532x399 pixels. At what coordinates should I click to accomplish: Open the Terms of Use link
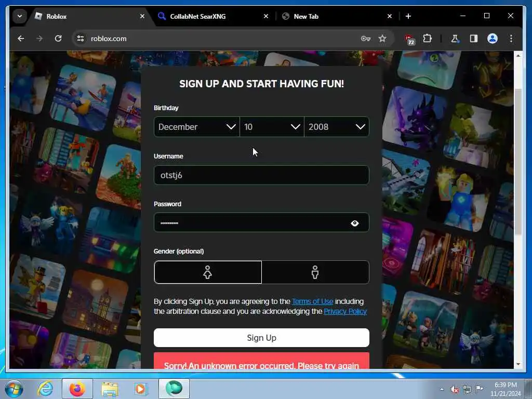(x=312, y=301)
